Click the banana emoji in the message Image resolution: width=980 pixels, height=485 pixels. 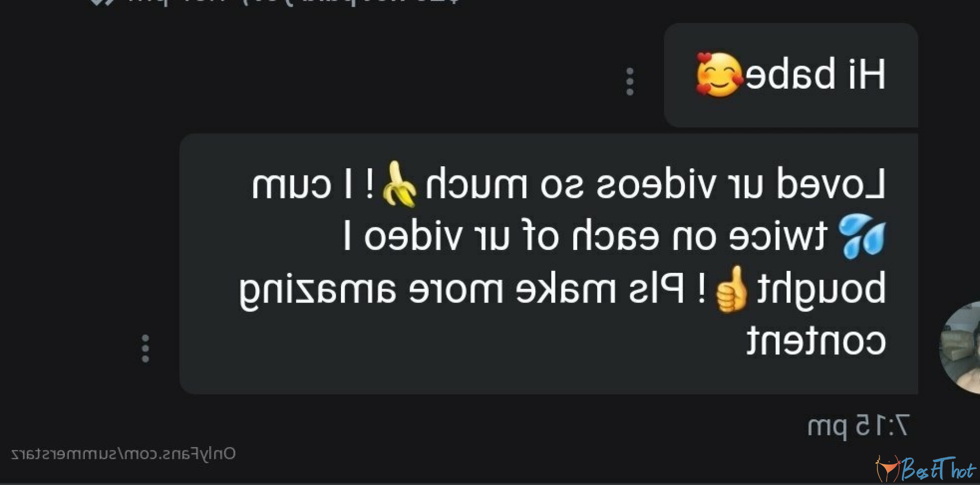coord(399,184)
